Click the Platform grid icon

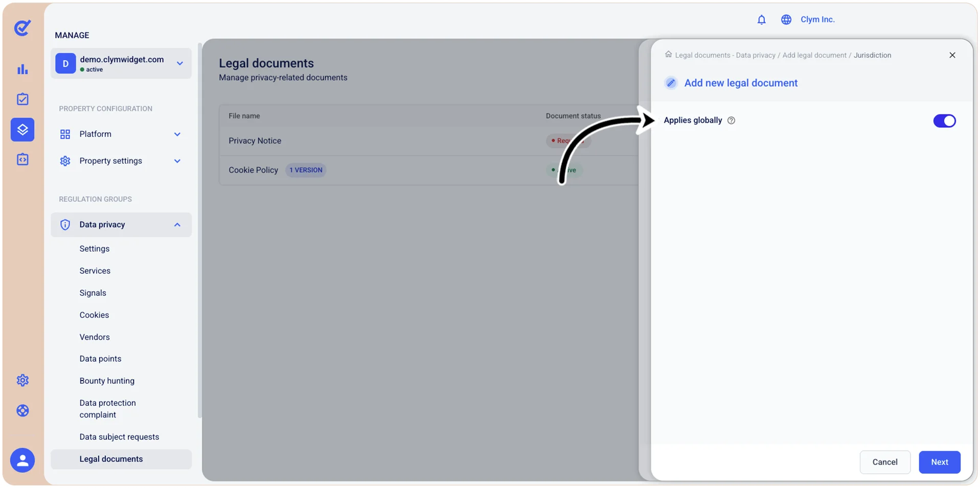65,134
